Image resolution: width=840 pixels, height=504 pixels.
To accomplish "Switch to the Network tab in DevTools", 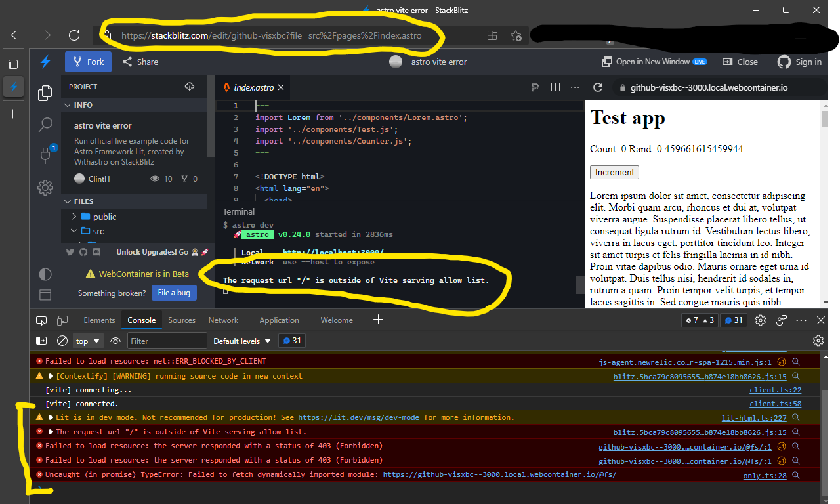I will pyautogui.click(x=223, y=320).
